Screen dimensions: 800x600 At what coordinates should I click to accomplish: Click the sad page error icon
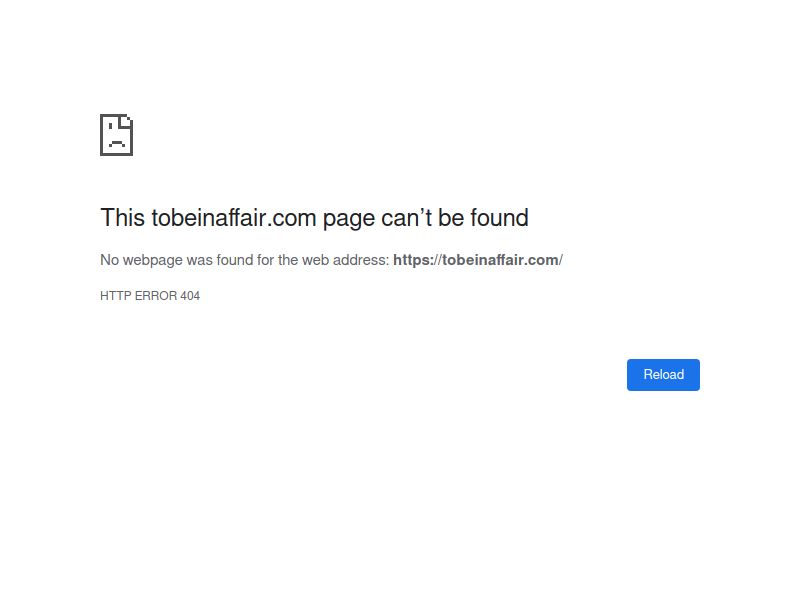click(116, 135)
